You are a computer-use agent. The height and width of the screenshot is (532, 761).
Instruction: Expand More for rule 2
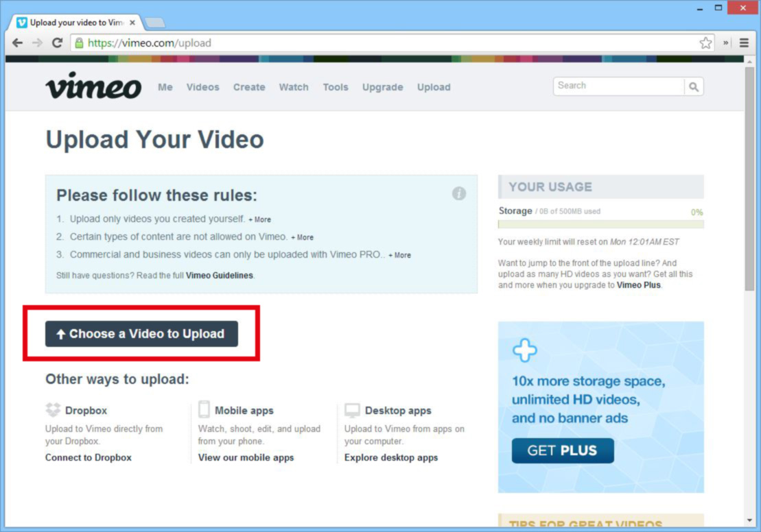[302, 238]
